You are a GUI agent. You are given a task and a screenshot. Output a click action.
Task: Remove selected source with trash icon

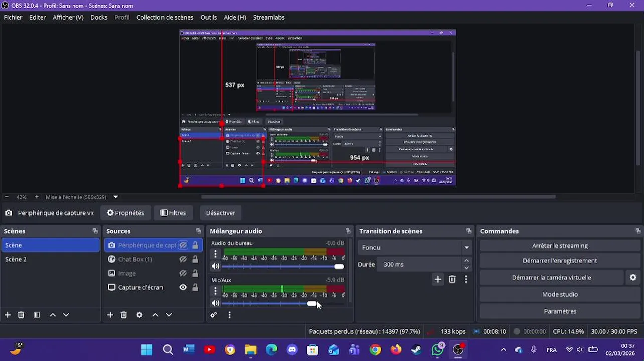(x=124, y=315)
